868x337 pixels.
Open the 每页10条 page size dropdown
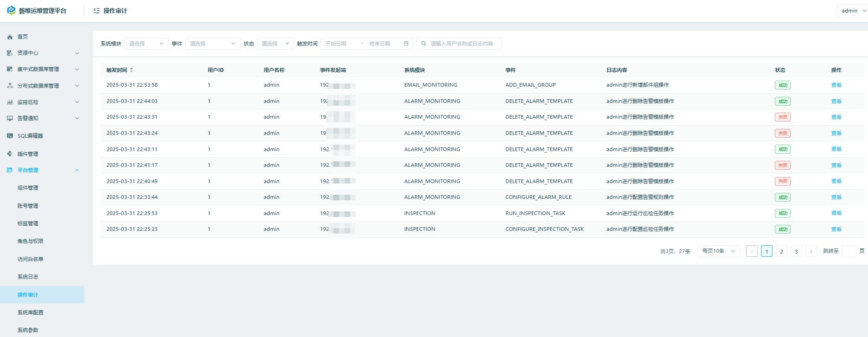719,251
